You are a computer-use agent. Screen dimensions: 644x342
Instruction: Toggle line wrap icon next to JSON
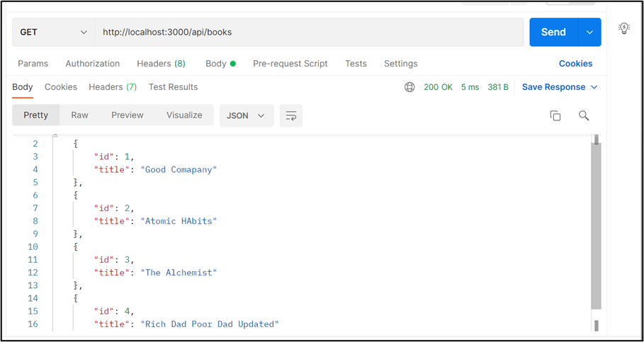pos(291,115)
